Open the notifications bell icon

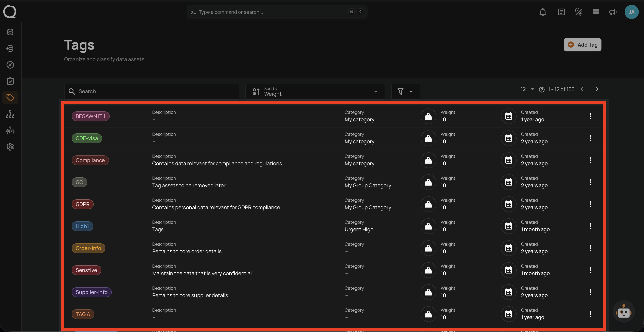pos(543,12)
